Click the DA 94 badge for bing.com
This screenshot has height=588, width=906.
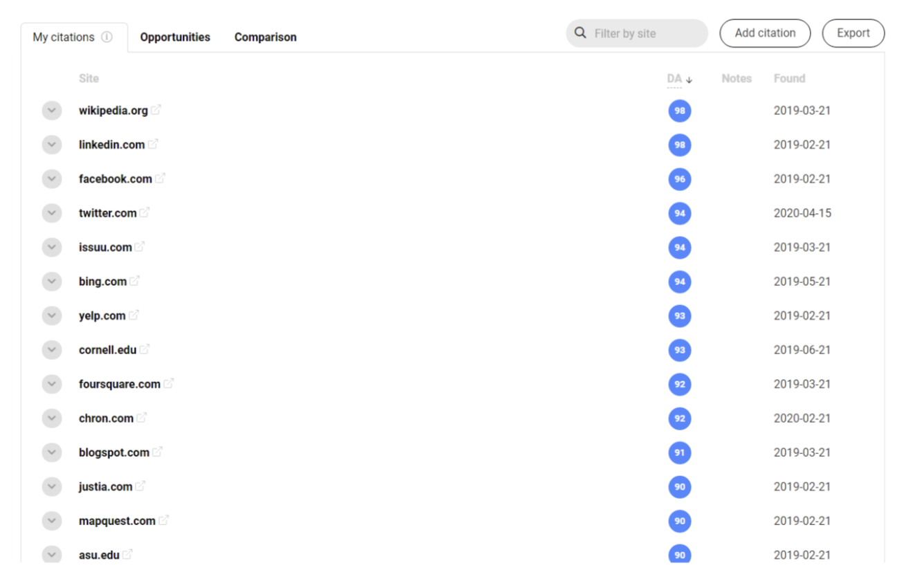(680, 282)
